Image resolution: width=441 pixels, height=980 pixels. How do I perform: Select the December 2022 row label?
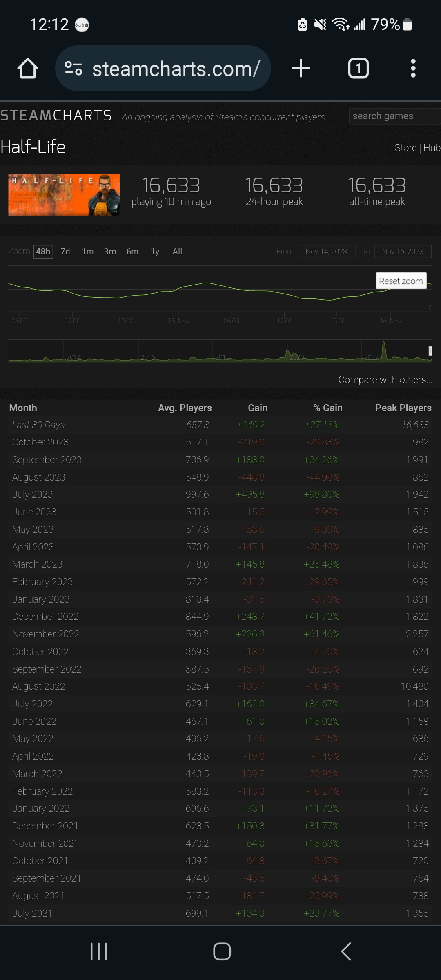click(45, 617)
